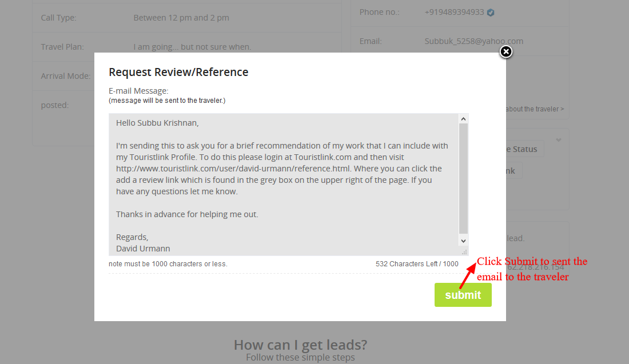629x364 pixels.
Task: Click 'Follow these simple steps' subtitle
Action: (x=300, y=358)
